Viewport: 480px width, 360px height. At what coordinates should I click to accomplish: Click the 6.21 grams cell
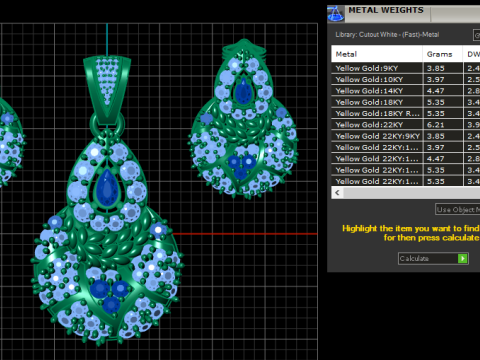coord(443,125)
